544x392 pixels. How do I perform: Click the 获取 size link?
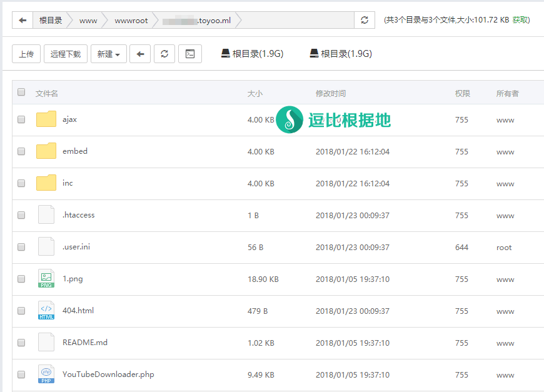(x=520, y=20)
